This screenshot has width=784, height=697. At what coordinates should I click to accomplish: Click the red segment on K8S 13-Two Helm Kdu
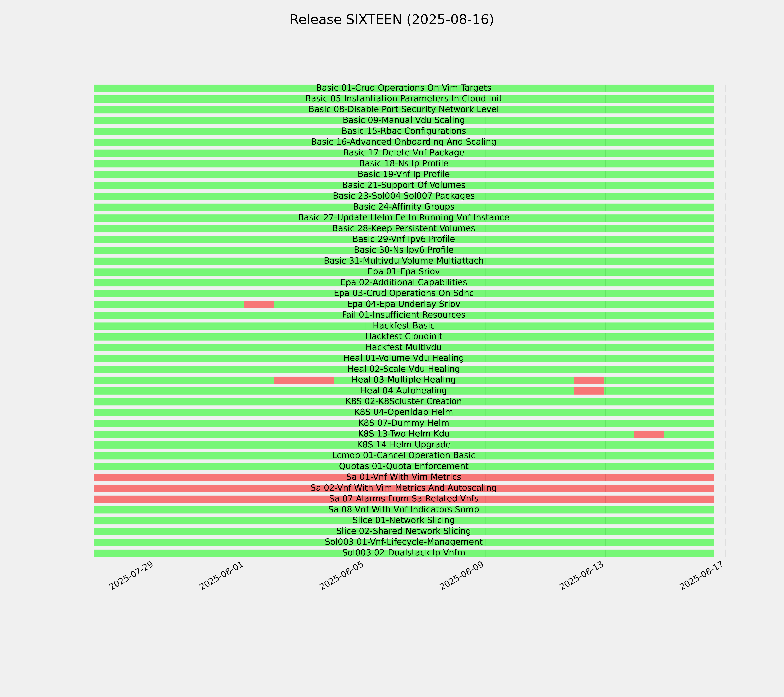[x=649, y=434]
